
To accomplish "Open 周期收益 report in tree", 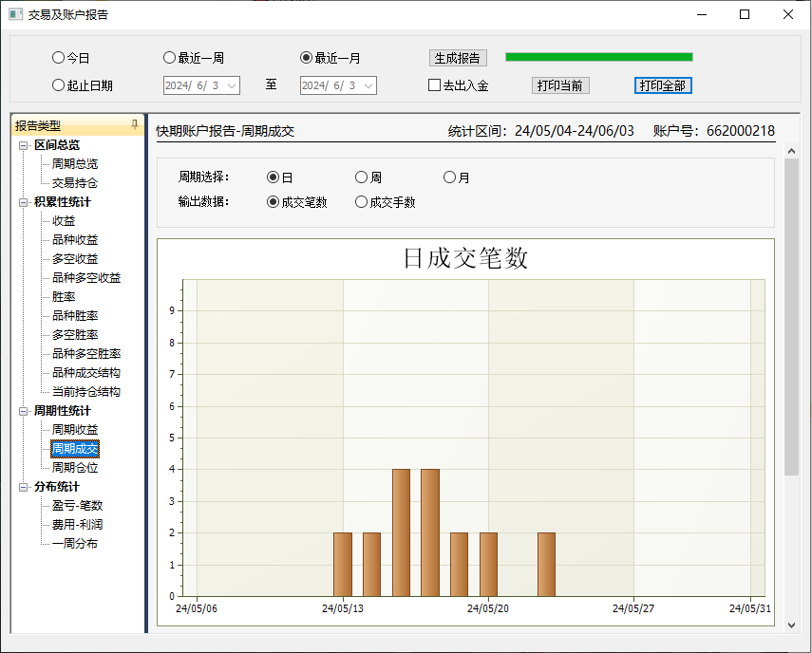I will [75, 430].
